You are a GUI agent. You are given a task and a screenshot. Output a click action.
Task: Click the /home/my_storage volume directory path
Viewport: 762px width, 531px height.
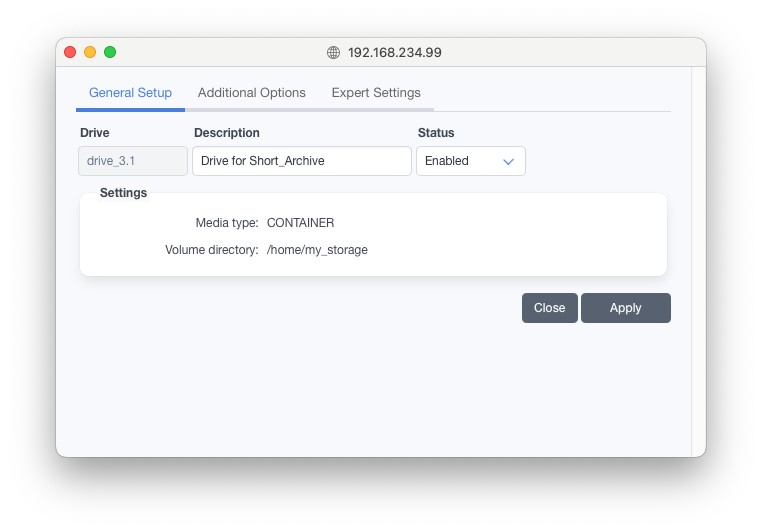[317, 250]
